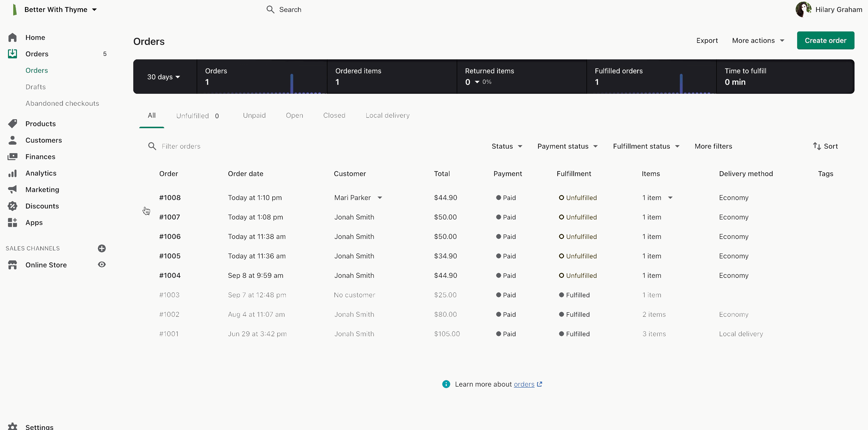Click inside the Filter orders field
The width and height of the screenshot is (868, 430).
(x=181, y=146)
